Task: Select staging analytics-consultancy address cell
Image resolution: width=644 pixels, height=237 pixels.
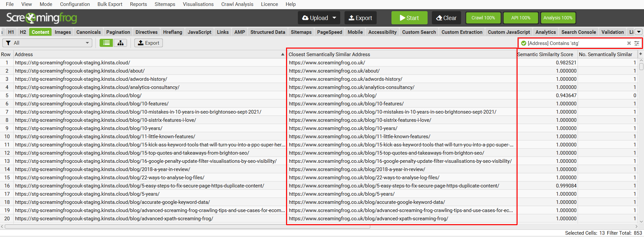Action: [x=150, y=87]
